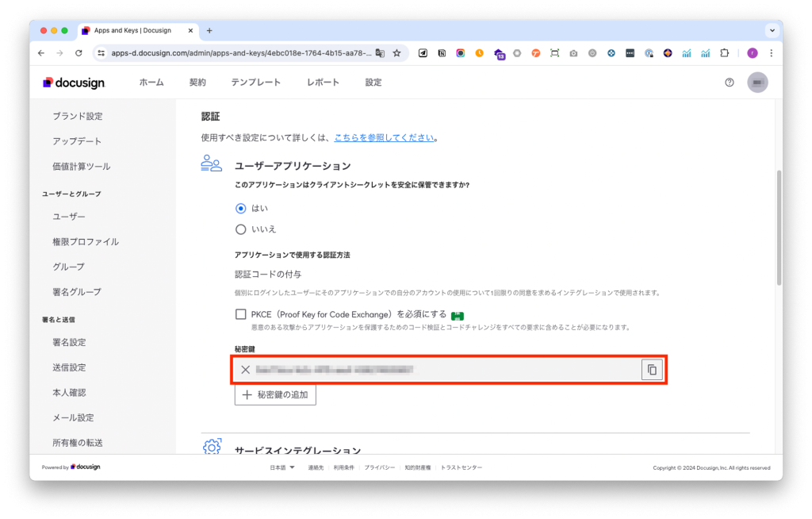
Task: Bookmark this page with the star icon
Action: coord(396,53)
